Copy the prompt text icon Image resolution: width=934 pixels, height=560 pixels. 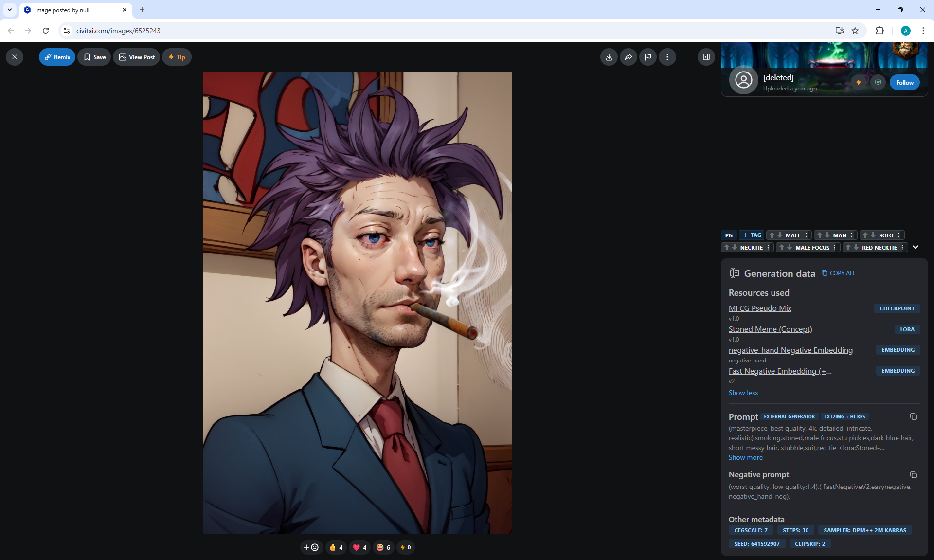pos(913,416)
